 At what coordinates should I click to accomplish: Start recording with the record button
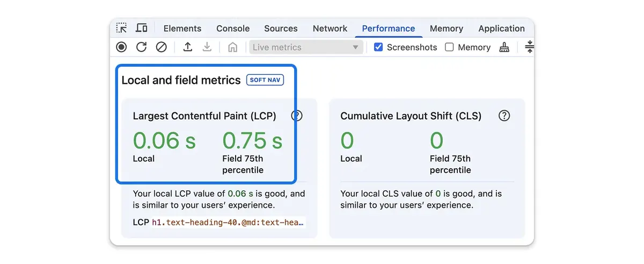pos(121,47)
